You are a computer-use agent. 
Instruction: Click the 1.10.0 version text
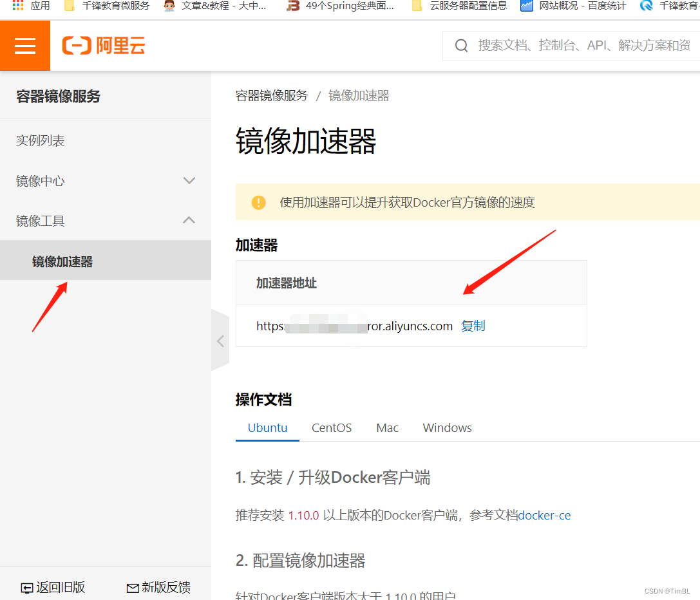coord(303,515)
